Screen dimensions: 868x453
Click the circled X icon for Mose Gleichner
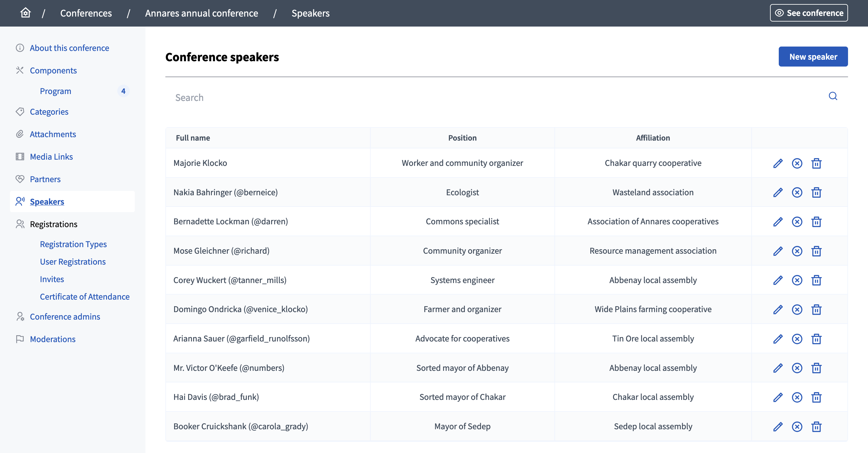tap(797, 251)
